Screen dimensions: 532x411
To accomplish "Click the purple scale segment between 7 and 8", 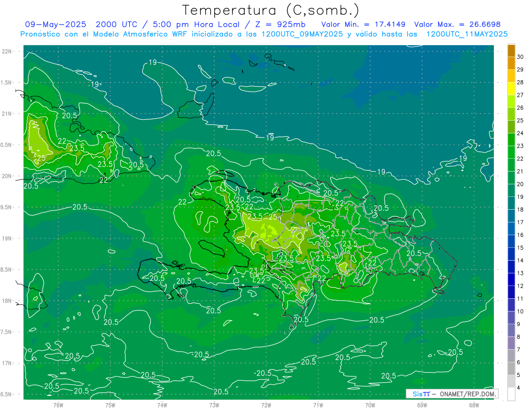I will point(511,343).
